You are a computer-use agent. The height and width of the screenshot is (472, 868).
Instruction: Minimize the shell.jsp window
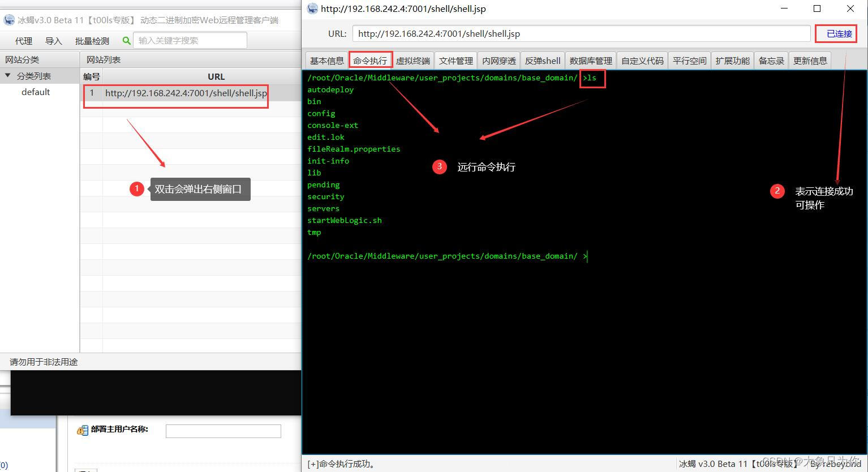(x=784, y=8)
